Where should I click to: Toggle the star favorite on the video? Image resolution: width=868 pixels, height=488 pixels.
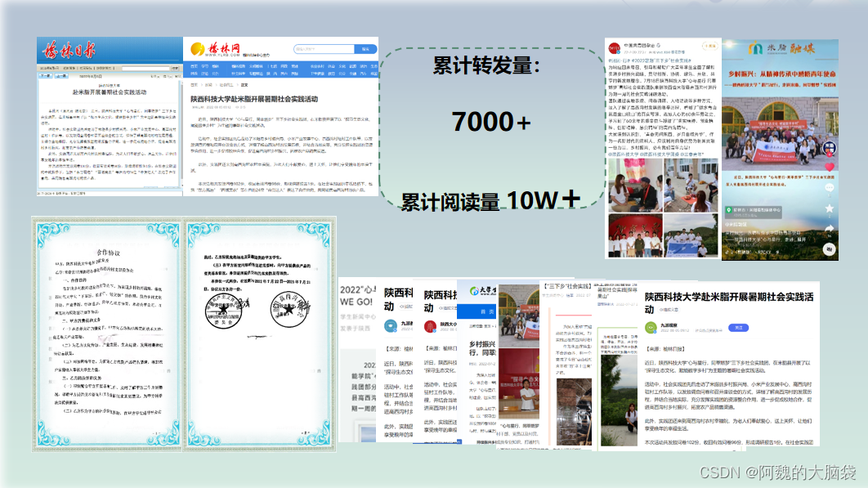[828, 208]
